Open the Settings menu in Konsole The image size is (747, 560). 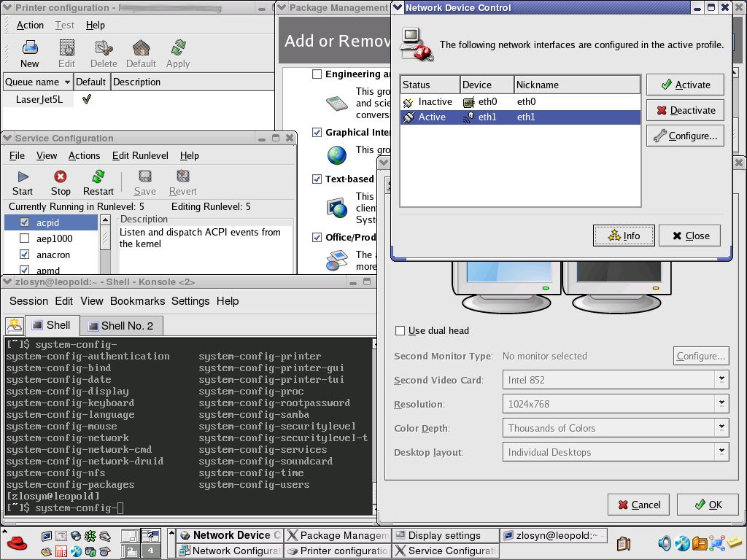coord(190,301)
